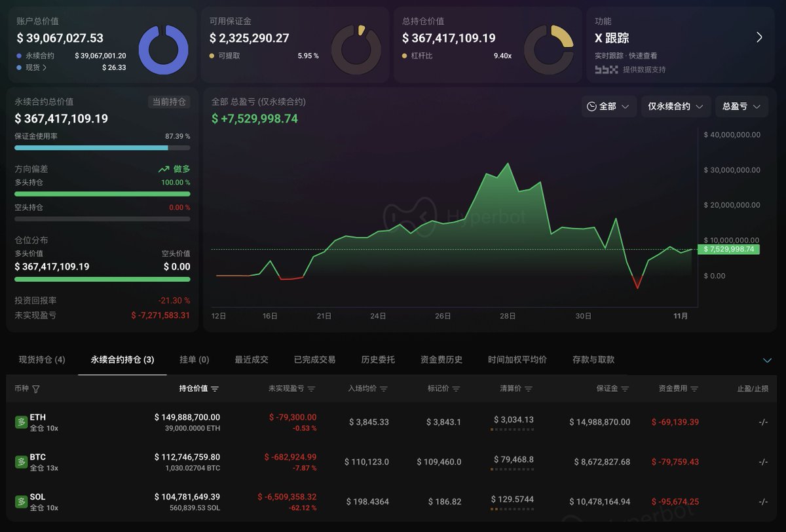Select the 永续合约持仓 (3) tab

pyautogui.click(x=122, y=360)
